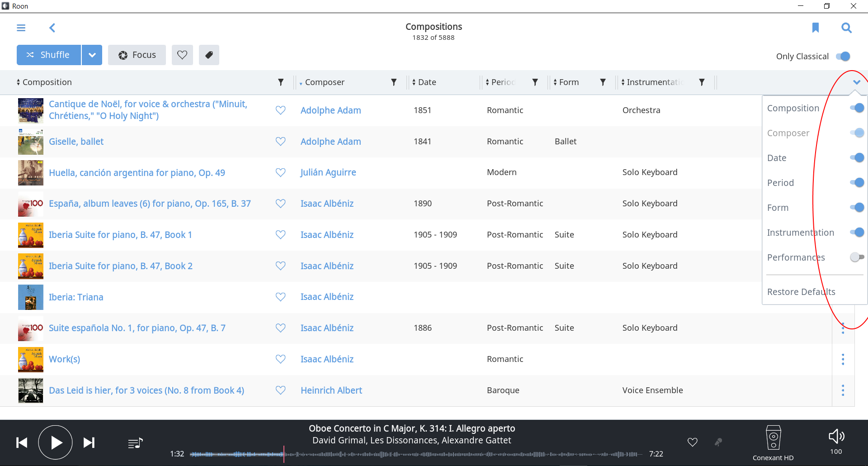Toggle Date column visibility
Screen dimensions: 868x466
coord(857,157)
